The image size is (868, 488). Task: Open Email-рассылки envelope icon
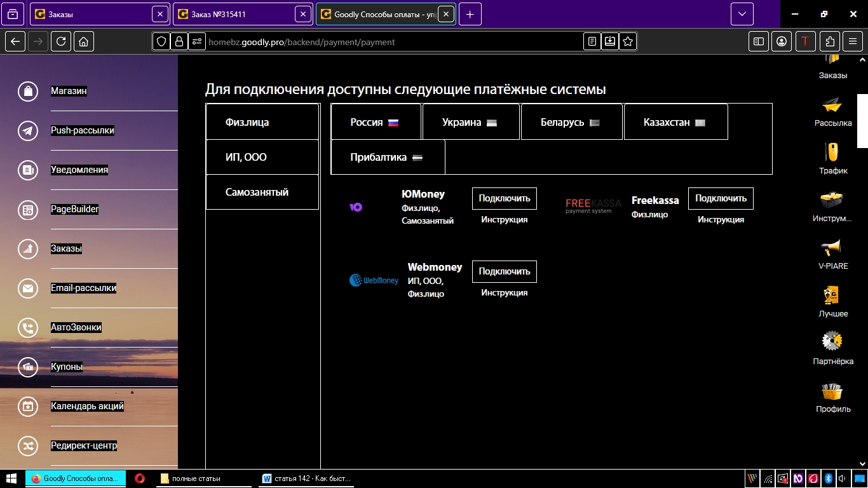tap(27, 288)
